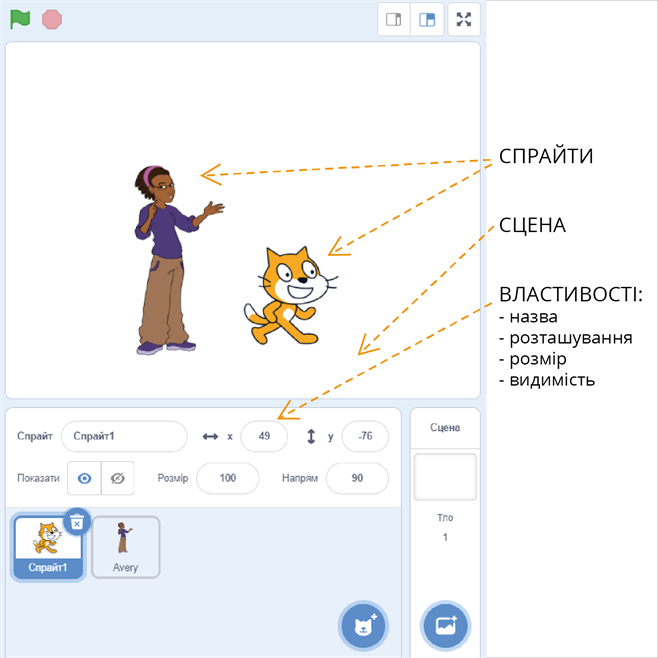Viewport: 658px width, 658px height.
Task: Open the choose backdrop button
Action: click(x=445, y=626)
